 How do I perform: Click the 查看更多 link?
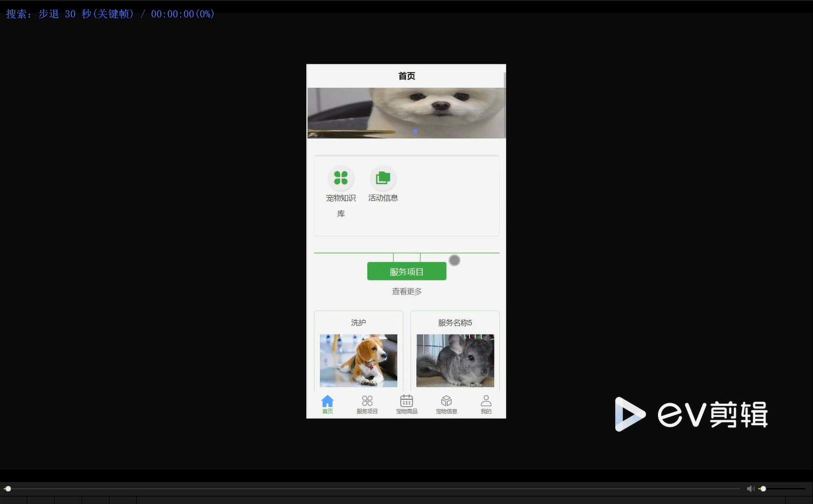click(x=406, y=291)
